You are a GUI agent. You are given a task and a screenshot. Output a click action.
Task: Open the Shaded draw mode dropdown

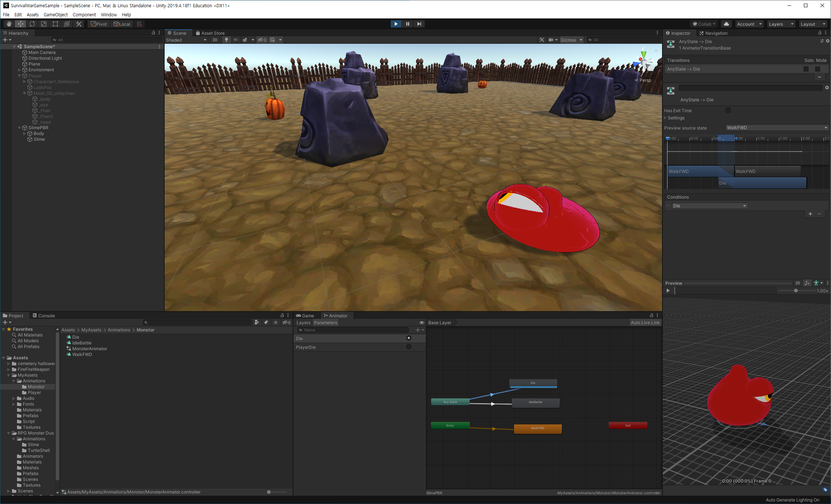[186, 40]
